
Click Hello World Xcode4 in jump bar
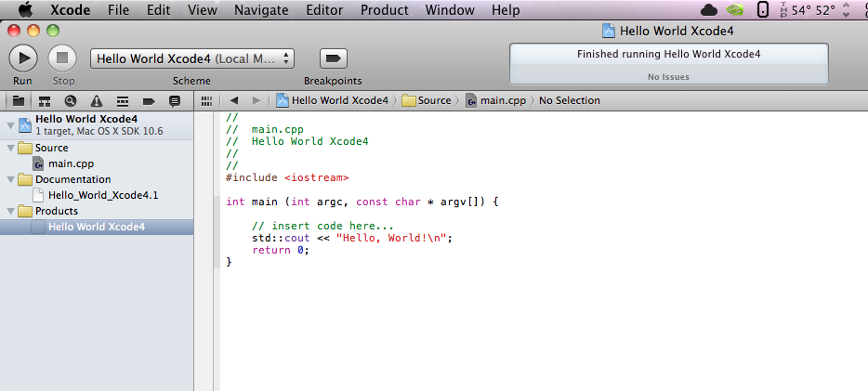332,100
